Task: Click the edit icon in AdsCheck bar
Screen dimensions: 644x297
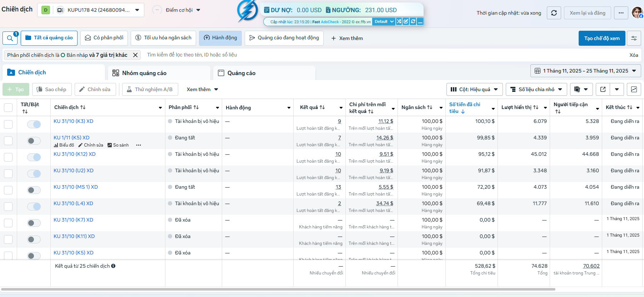Action: click(406, 21)
